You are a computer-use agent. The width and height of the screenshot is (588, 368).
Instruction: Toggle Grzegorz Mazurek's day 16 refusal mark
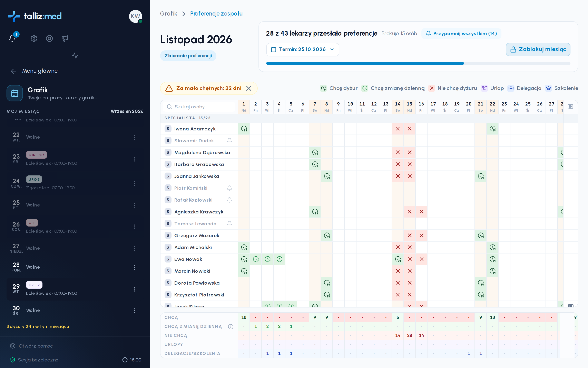tap(421, 235)
